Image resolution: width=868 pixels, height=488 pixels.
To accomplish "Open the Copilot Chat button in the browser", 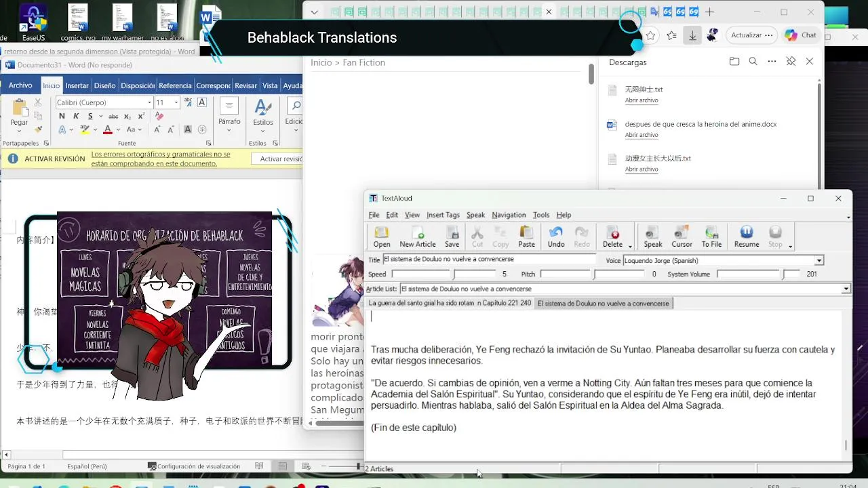I will coord(802,35).
